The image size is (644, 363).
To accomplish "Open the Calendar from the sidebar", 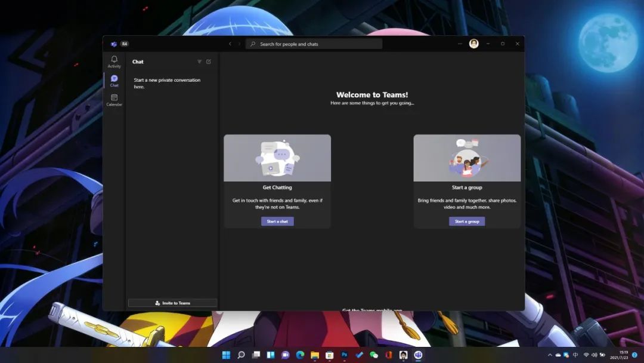I will (x=114, y=100).
